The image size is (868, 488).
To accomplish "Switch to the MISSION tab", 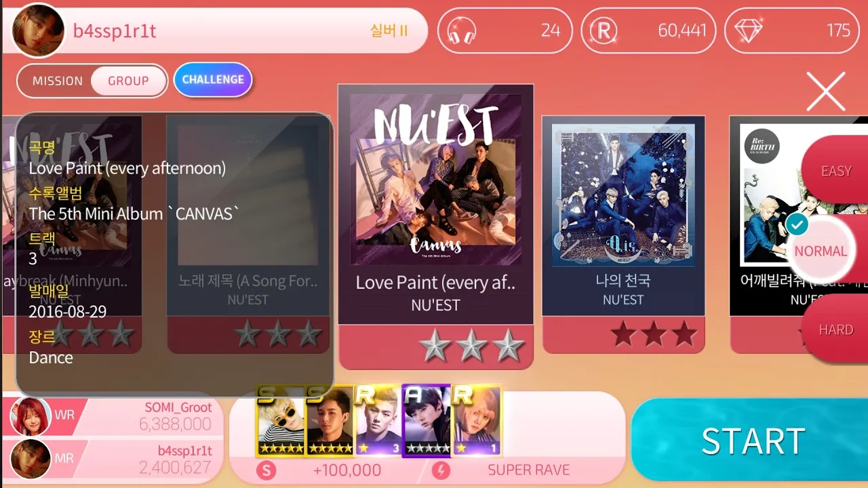I will tap(58, 81).
